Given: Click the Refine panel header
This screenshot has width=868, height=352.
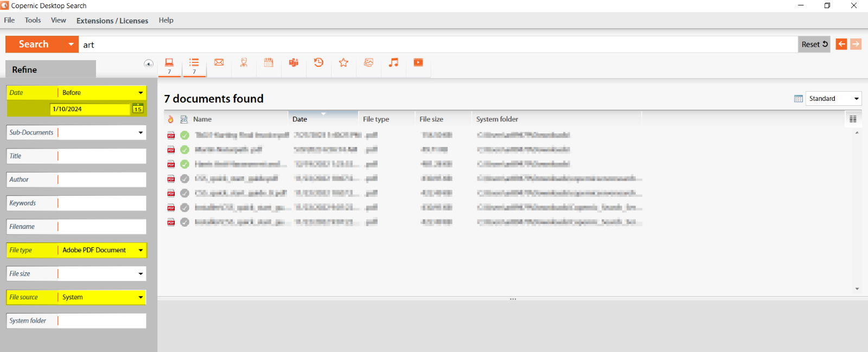Looking at the screenshot, I should point(50,69).
